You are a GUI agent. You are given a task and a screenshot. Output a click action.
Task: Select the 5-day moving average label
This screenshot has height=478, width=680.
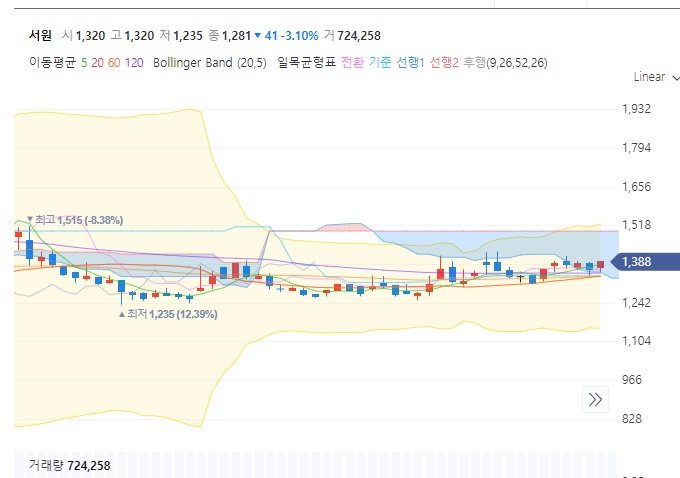tap(84, 63)
